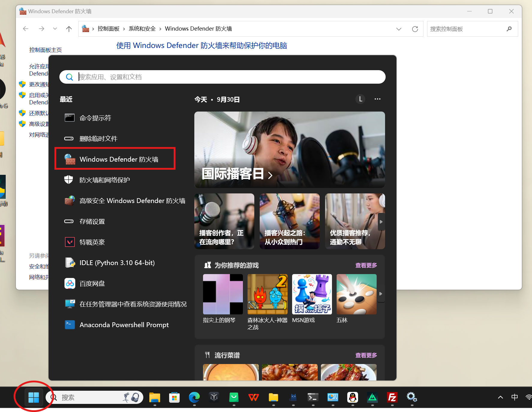Click the taskbar 搜索 box
The image size is (532, 412).
(x=94, y=397)
